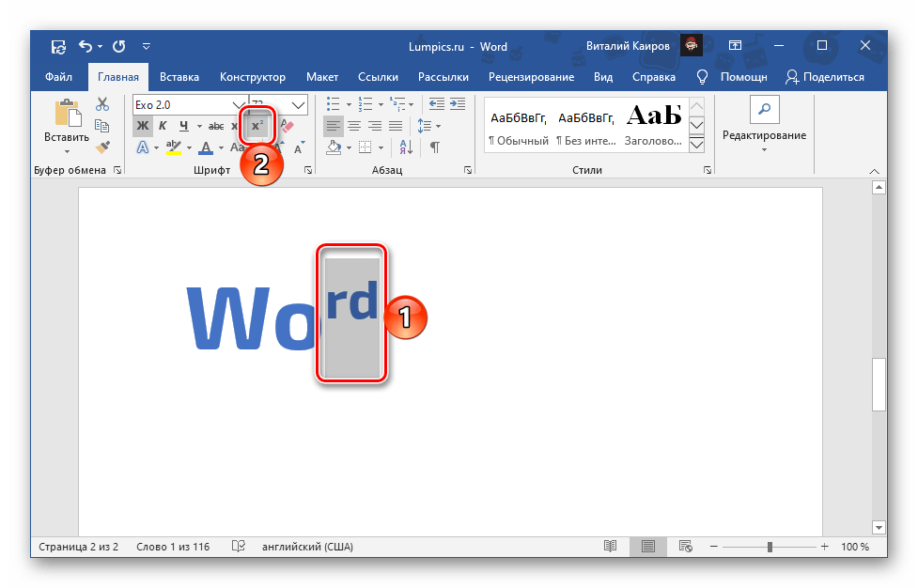Screen dimensions: 918x588
Task: Click the Save icon in the title bar
Action: pos(58,47)
